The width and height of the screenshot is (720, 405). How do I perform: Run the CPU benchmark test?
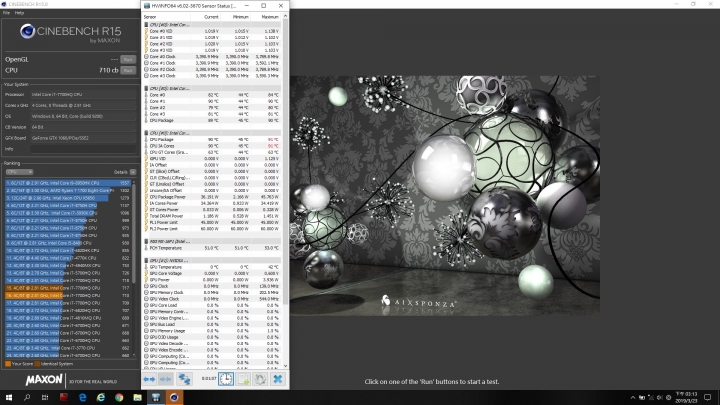127,70
